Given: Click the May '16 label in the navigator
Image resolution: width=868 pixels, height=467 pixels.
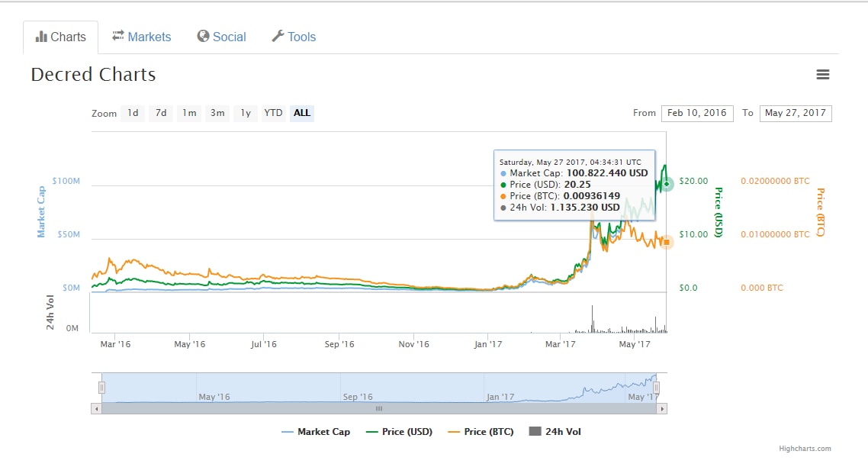Looking at the screenshot, I should (x=214, y=397).
